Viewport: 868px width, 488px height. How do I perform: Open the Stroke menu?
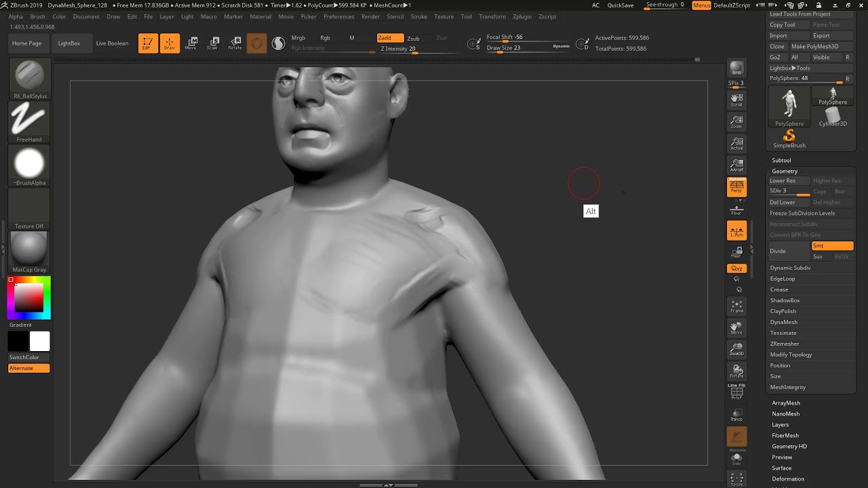(419, 16)
